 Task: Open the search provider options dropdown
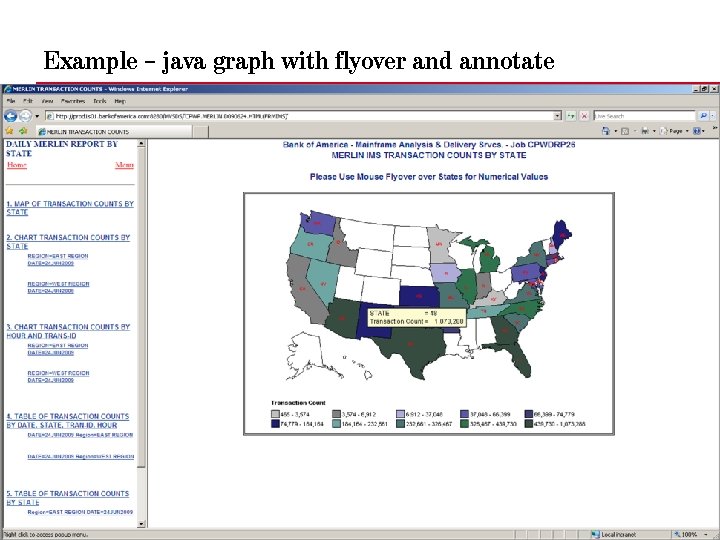pos(713,116)
